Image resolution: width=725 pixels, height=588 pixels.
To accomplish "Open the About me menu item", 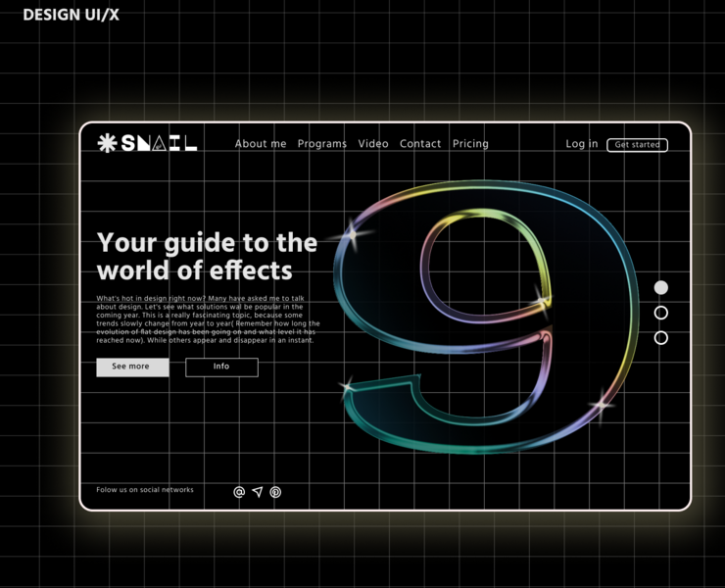I will coord(261,144).
